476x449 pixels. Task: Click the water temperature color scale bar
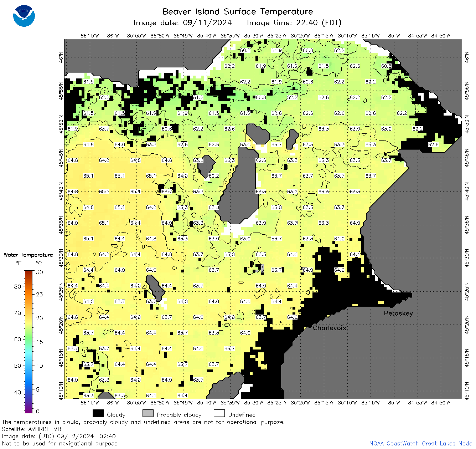point(29,341)
